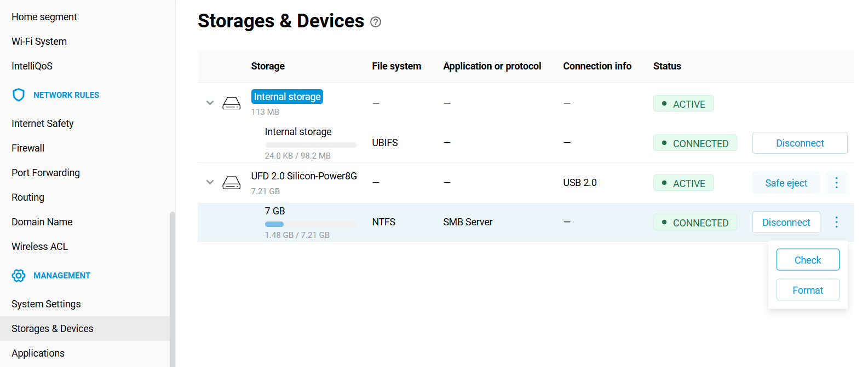Open three-dot menu next to Safe eject
868x367 pixels.
[x=836, y=183]
